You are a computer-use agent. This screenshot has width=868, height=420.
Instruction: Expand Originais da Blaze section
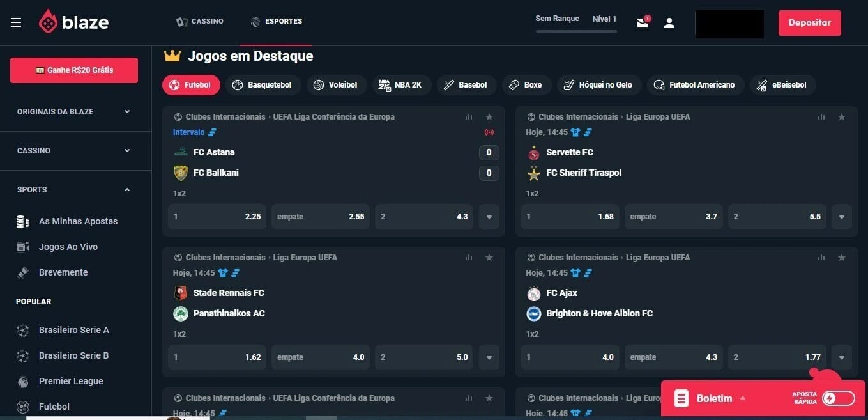click(75, 111)
